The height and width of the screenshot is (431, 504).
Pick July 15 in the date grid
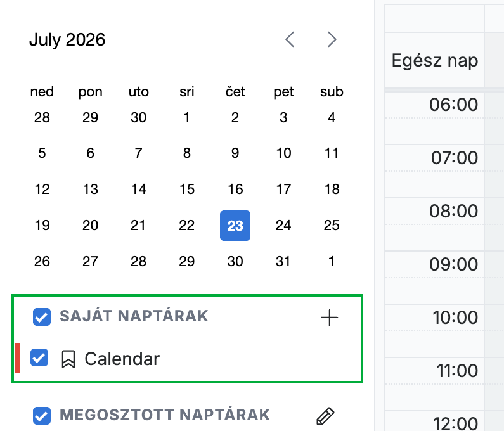[187, 189]
